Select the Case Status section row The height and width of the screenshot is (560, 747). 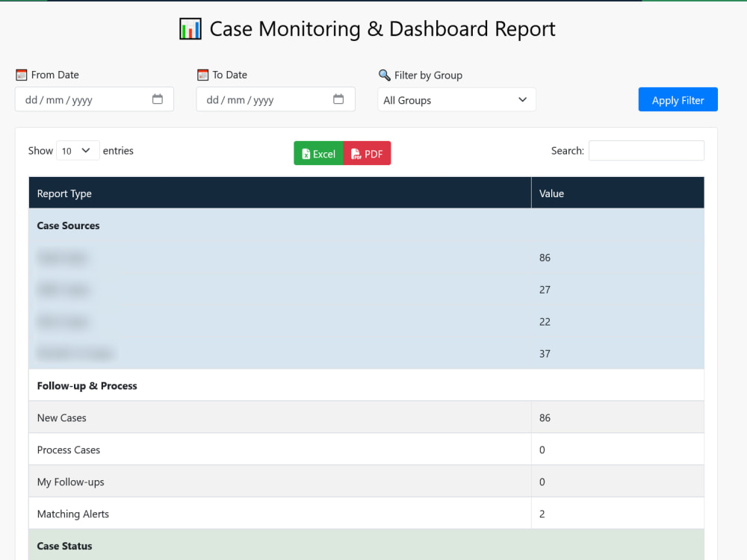click(366, 545)
